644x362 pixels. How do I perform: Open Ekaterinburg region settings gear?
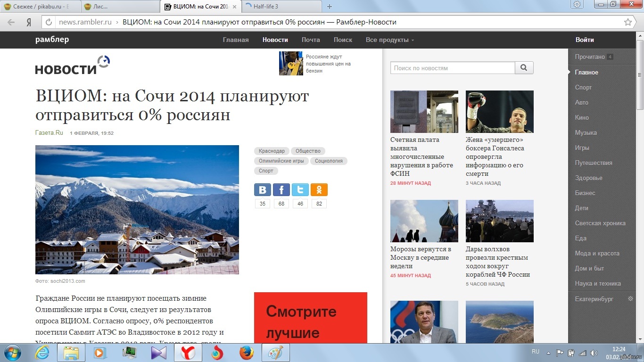coord(630,299)
